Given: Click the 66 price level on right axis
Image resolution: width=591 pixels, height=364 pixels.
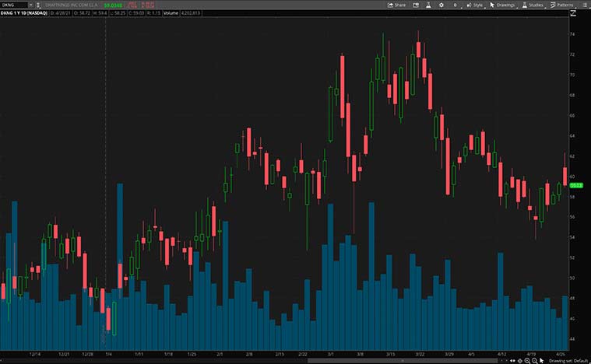Looking at the screenshot, I should click(572, 116).
